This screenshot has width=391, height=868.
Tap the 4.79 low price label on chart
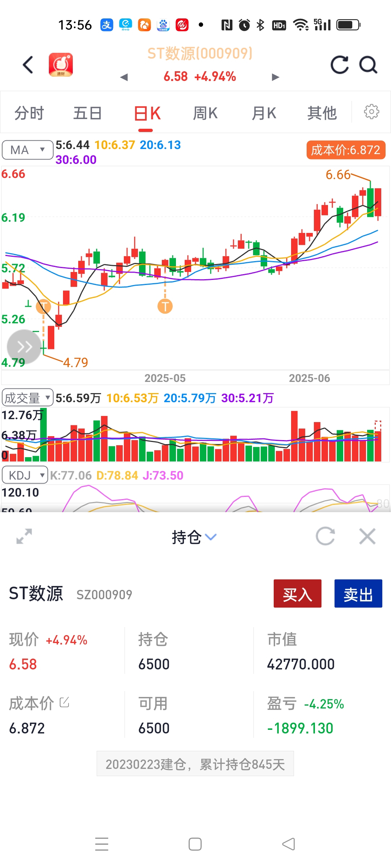click(x=76, y=362)
